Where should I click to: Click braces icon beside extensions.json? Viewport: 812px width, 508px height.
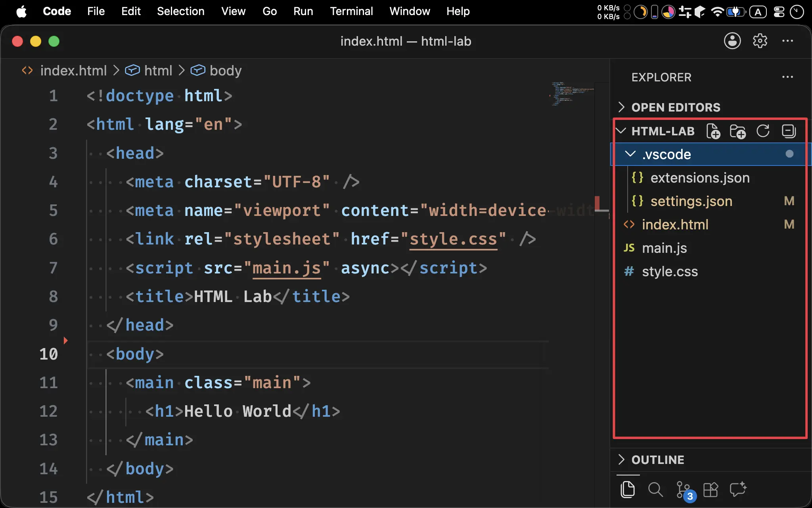click(638, 177)
